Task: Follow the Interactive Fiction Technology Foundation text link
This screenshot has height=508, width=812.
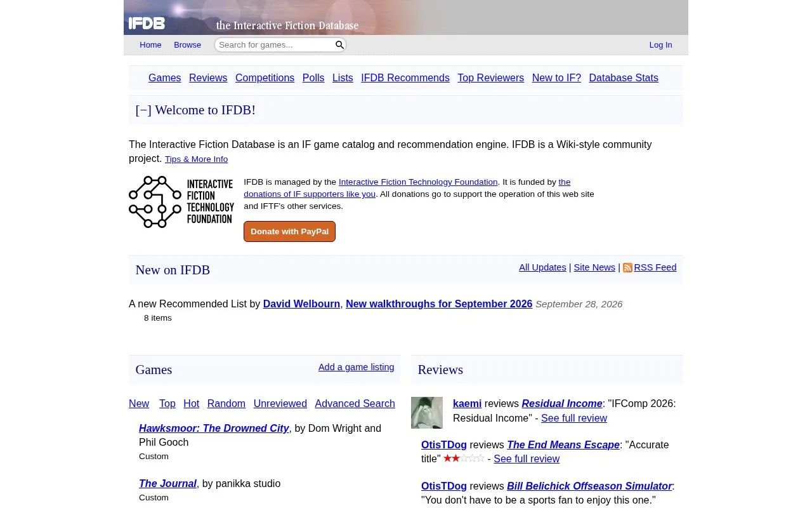Action: click(x=418, y=182)
